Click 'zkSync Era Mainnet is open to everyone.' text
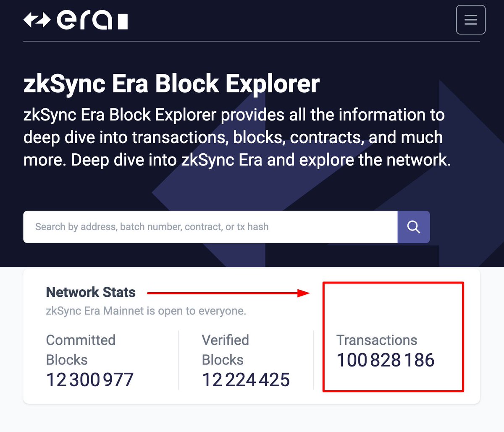This screenshot has height=432, width=504. point(146,311)
